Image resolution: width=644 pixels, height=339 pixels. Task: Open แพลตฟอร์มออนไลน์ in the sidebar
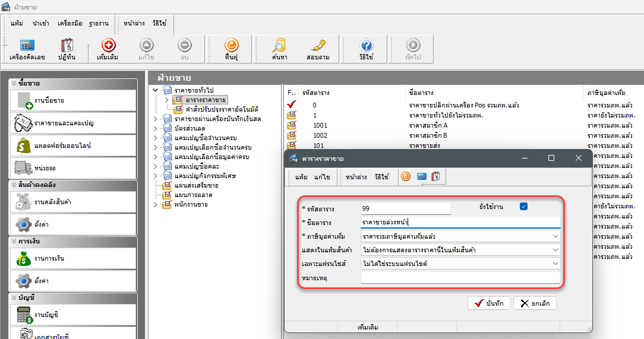click(x=73, y=145)
